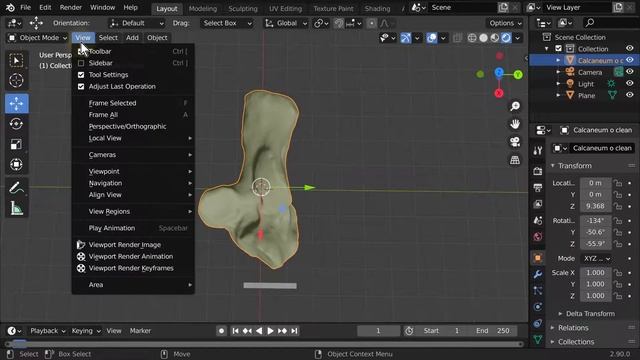Switch to rendered viewport shading
Viewport: 640px width, 360px height.
pyautogui.click(x=506, y=38)
